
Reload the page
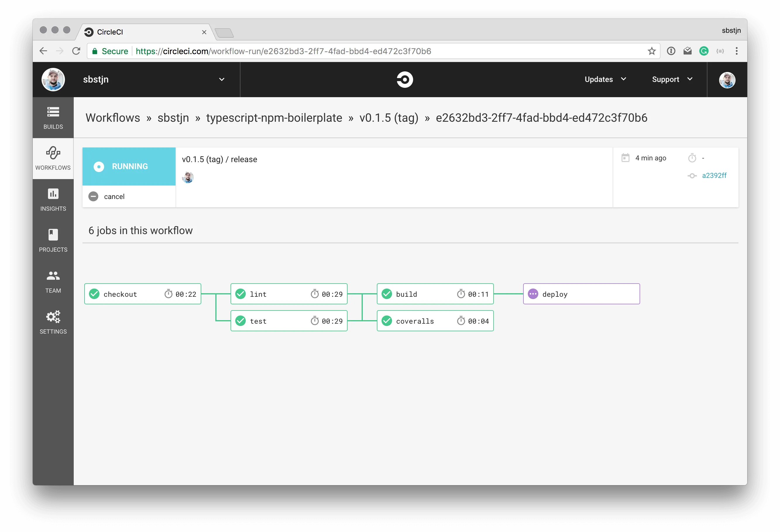[x=77, y=51]
